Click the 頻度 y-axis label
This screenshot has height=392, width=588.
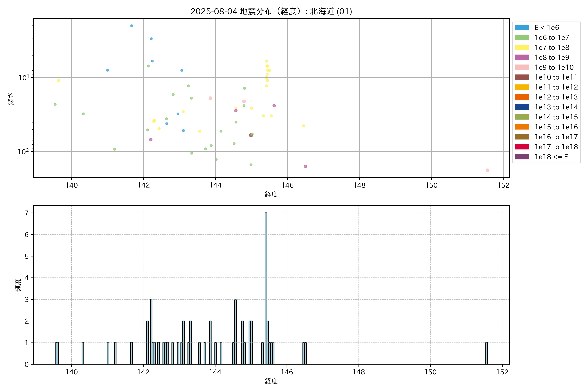click(x=18, y=285)
